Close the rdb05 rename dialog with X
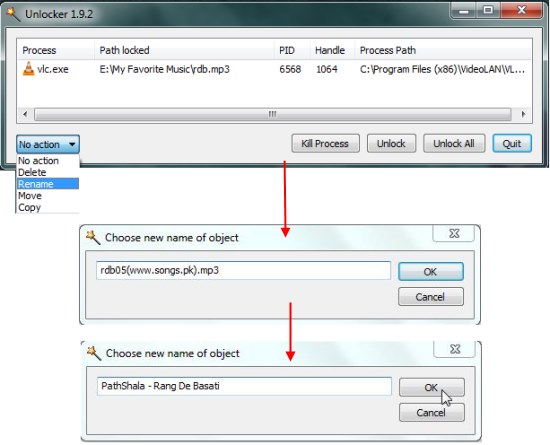 point(454,233)
